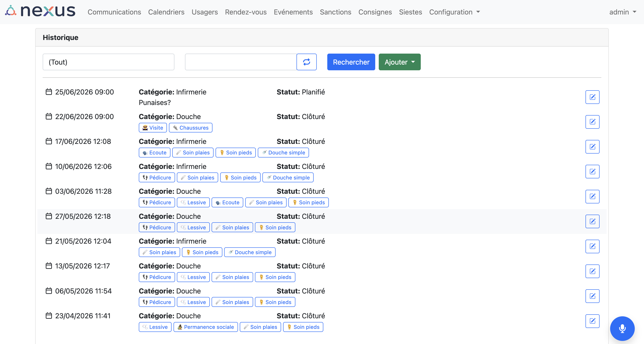Open the Sanctions menu item

(x=335, y=12)
